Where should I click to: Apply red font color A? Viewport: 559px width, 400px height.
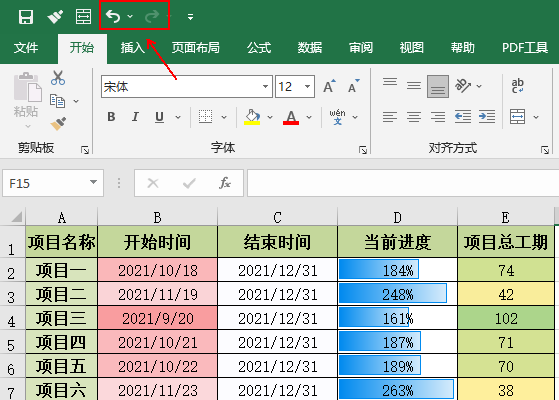[x=291, y=117]
